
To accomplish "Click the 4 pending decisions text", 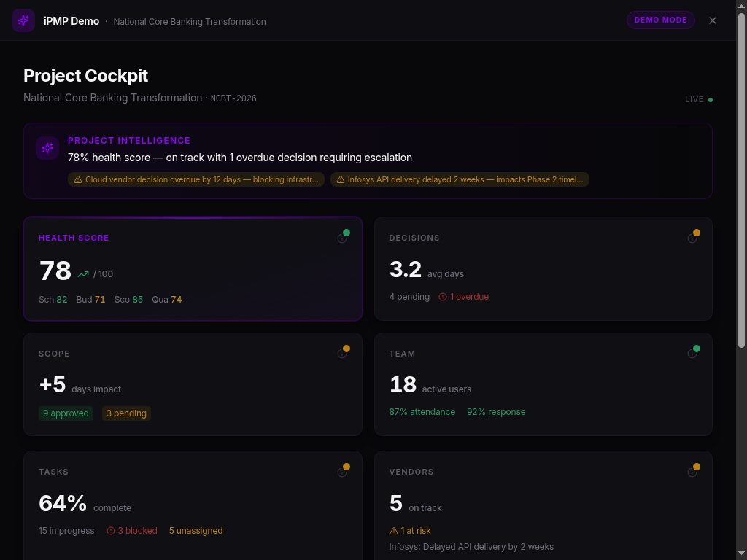I will (409, 297).
